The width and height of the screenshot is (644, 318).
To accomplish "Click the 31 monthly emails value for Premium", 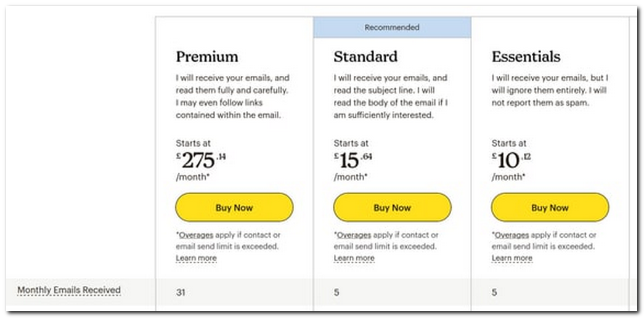I will point(181,293).
